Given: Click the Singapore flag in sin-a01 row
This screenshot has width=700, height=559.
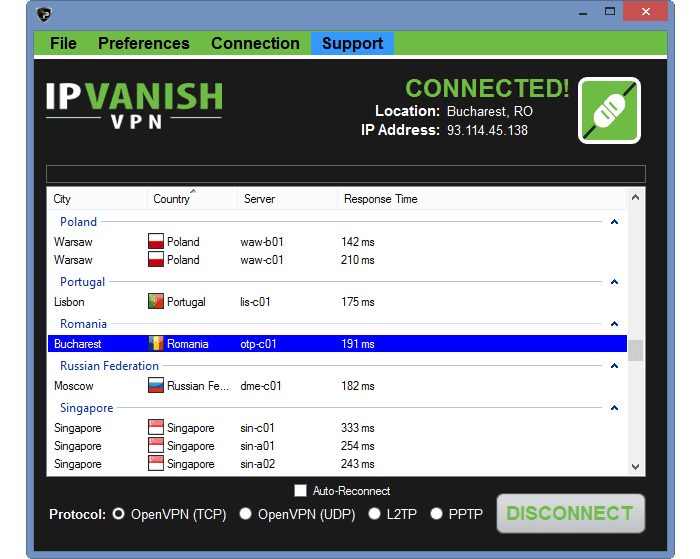Looking at the screenshot, I should click(156, 445).
